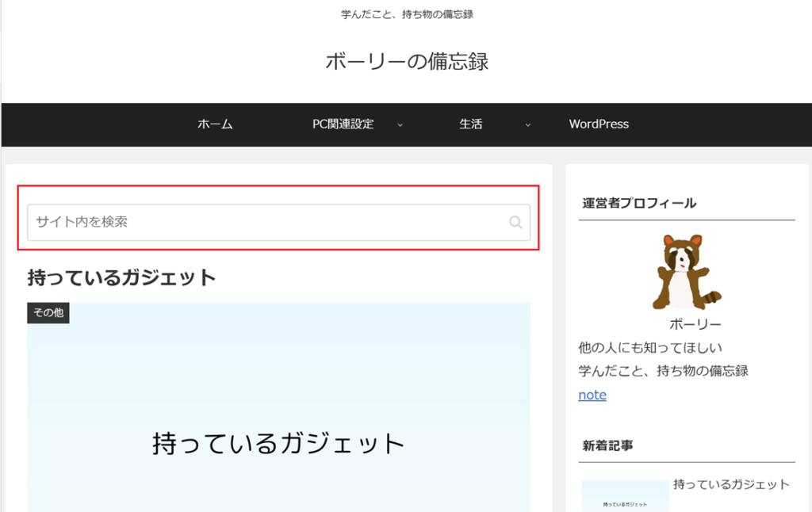The image size is (812, 512).
Task: Click the 運営者プロフィール sidebar heading
Action: [639, 203]
